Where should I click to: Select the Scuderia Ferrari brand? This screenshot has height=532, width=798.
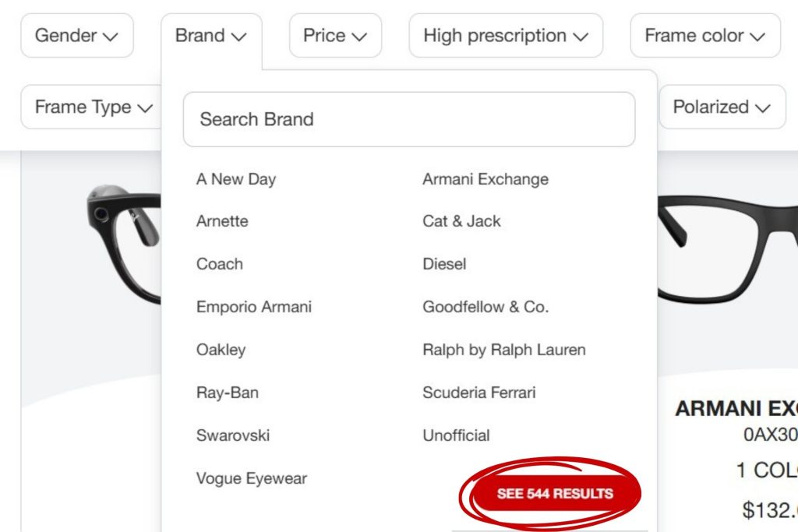pos(478,392)
